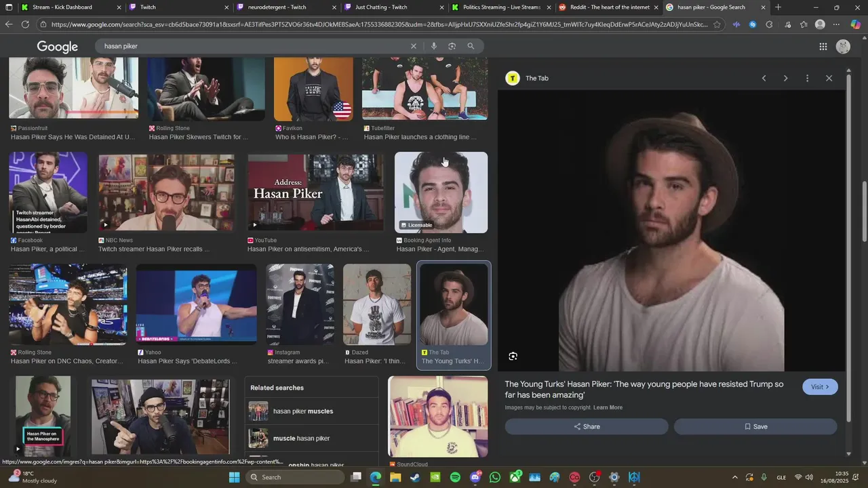
Task: Click the Share button in preview panel
Action: (587, 426)
